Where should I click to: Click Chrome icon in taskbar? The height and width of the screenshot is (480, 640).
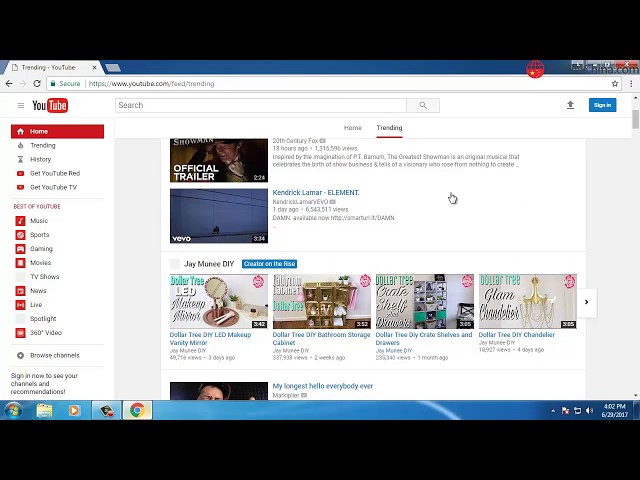click(138, 410)
